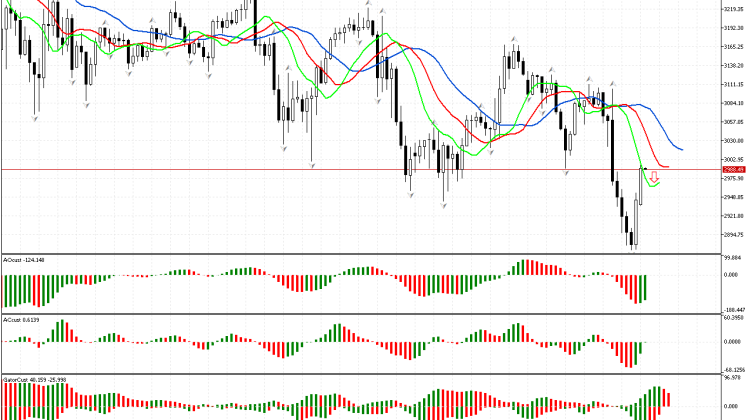Click the last green AOcust histogram bar

click(x=646, y=287)
